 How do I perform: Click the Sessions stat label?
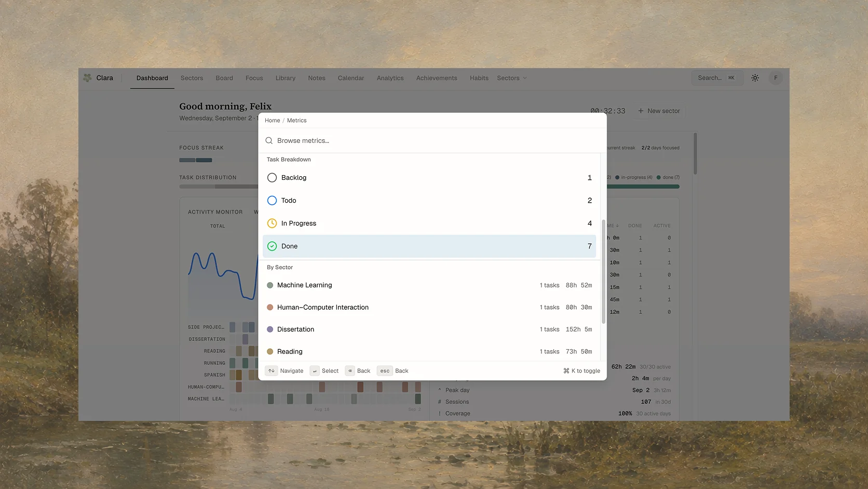[457, 402]
